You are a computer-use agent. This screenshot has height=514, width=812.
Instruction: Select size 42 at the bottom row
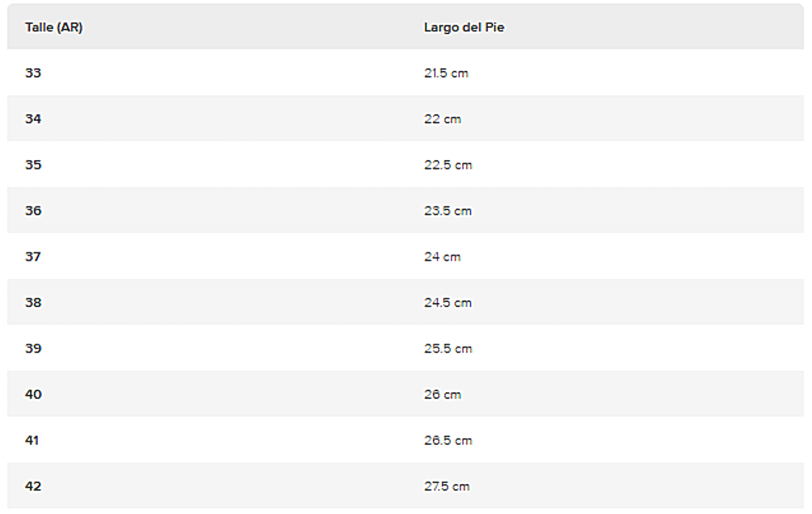tap(33, 486)
